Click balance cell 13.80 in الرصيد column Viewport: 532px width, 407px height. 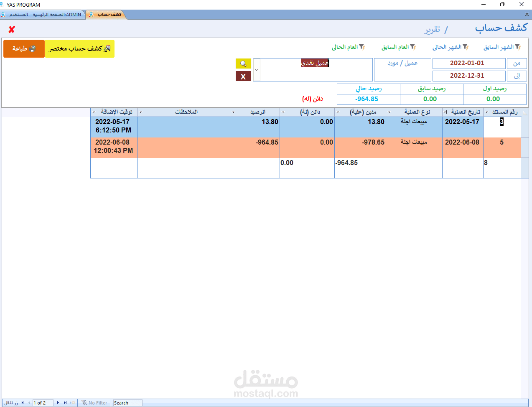(255, 127)
